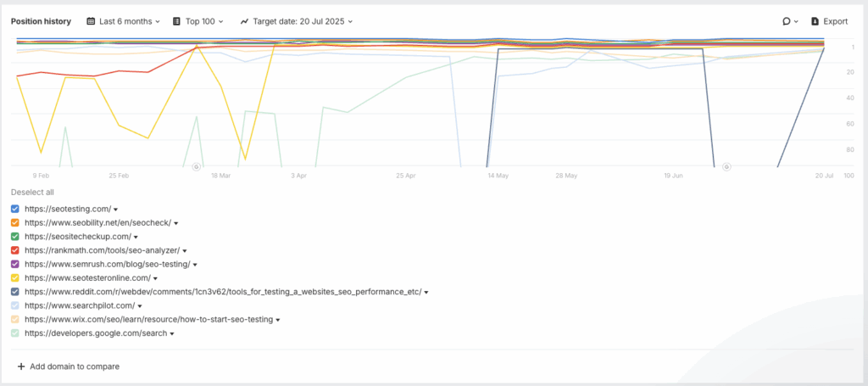Open the notes speech bubble menu
The width and height of the screenshot is (868, 386).
click(x=790, y=21)
